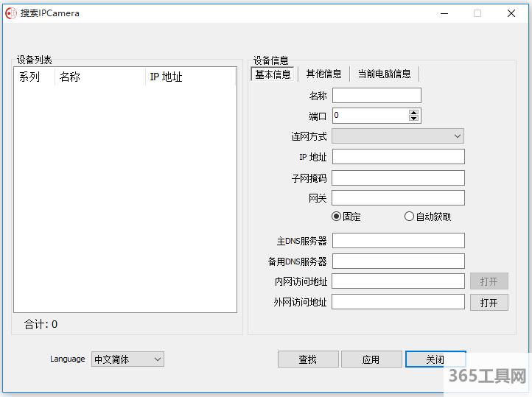Click the 主DNS服务器 input field
This screenshot has width=532, height=397.
click(398, 241)
